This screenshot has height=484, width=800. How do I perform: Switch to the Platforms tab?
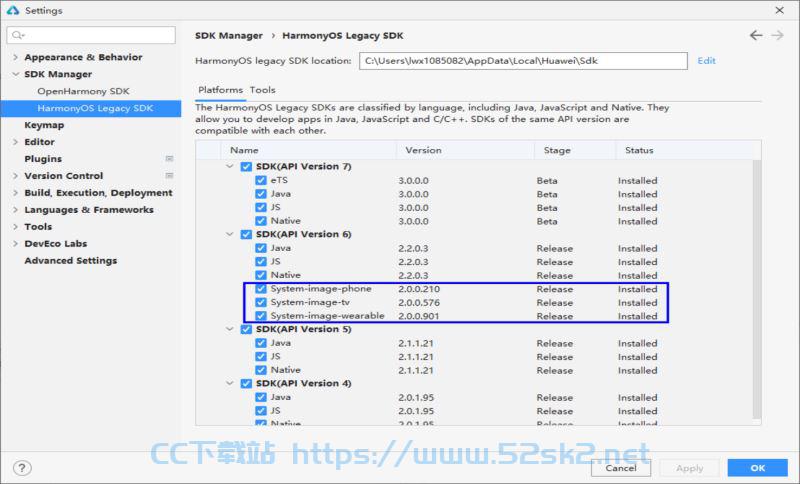click(220, 90)
